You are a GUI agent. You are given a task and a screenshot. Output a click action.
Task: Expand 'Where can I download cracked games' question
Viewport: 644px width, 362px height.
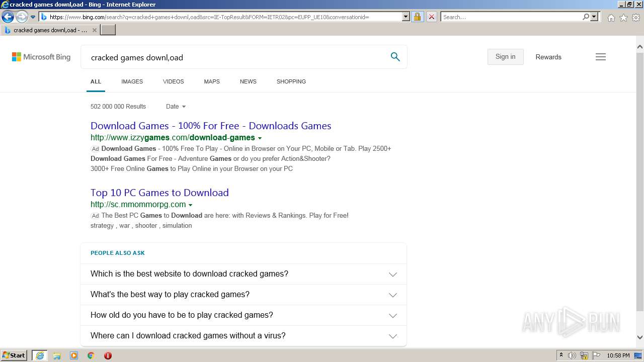244,336
